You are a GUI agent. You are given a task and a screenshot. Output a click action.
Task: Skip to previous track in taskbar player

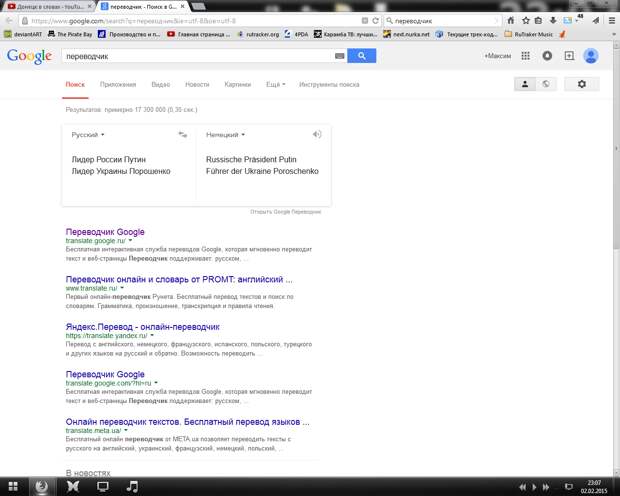[522, 487]
